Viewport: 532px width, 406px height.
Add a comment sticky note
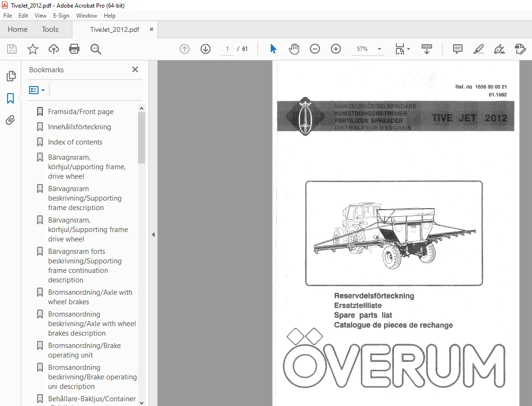pyautogui.click(x=458, y=49)
